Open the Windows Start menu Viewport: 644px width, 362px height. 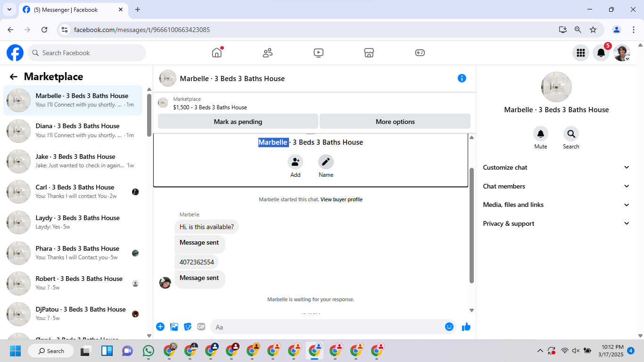pyautogui.click(x=16, y=351)
